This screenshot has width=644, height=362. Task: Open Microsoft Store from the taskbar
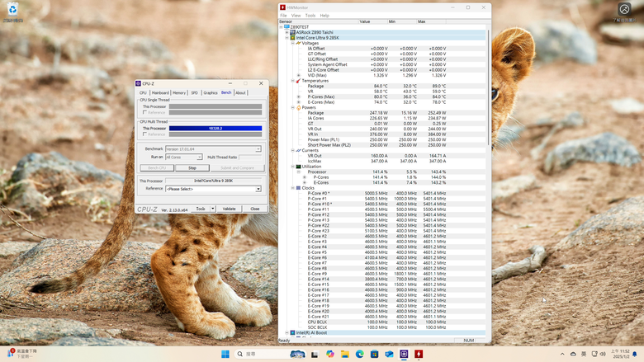[x=374, y=354]
